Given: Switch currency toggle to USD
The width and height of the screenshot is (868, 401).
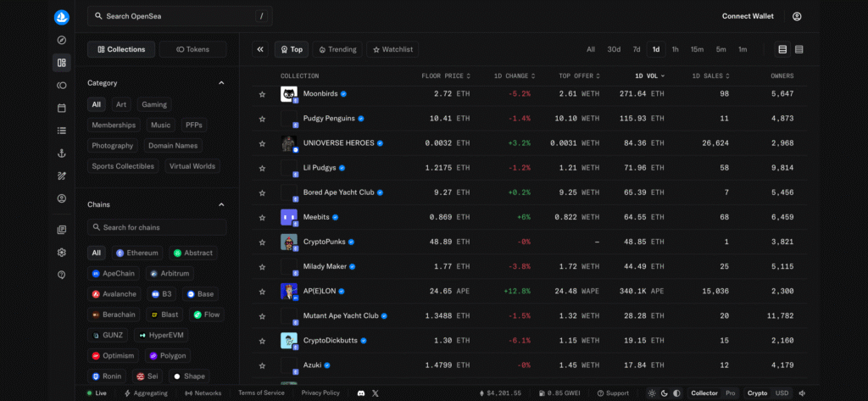Looking at the screenshot, I should (782, 393).
